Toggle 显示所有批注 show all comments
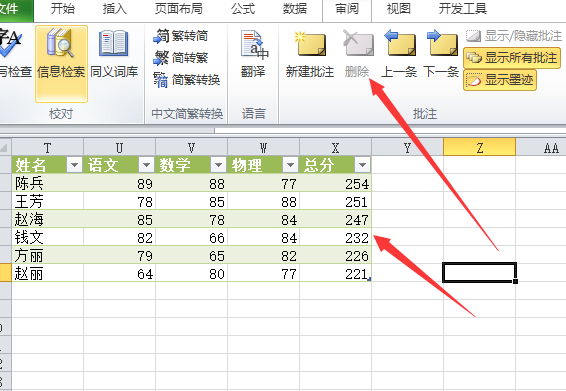566x391 pixels. pyautogui.click(x=512, y=58)
